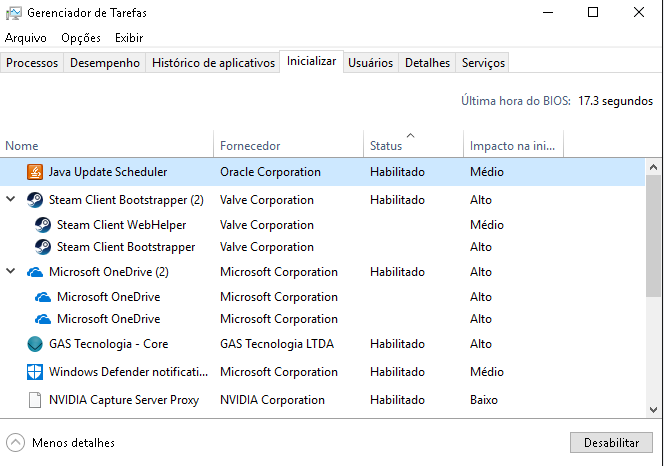
Task: Select Windows Defender notification name text
Action: click(128, 372)
